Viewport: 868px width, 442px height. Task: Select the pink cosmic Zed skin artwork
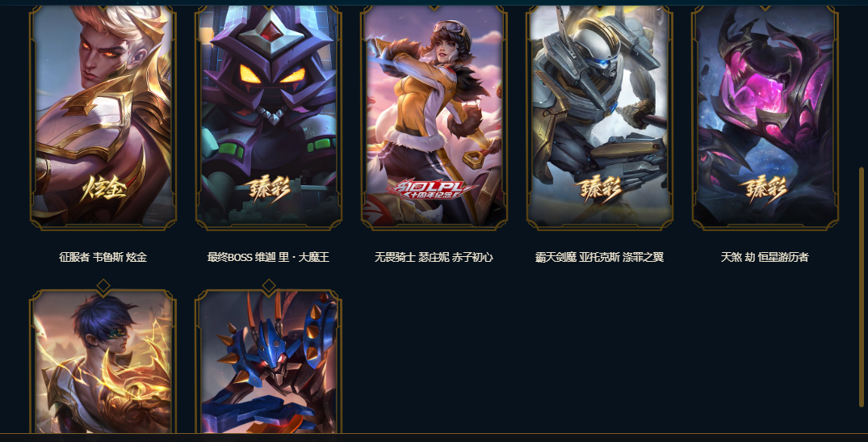pos(765,117)
